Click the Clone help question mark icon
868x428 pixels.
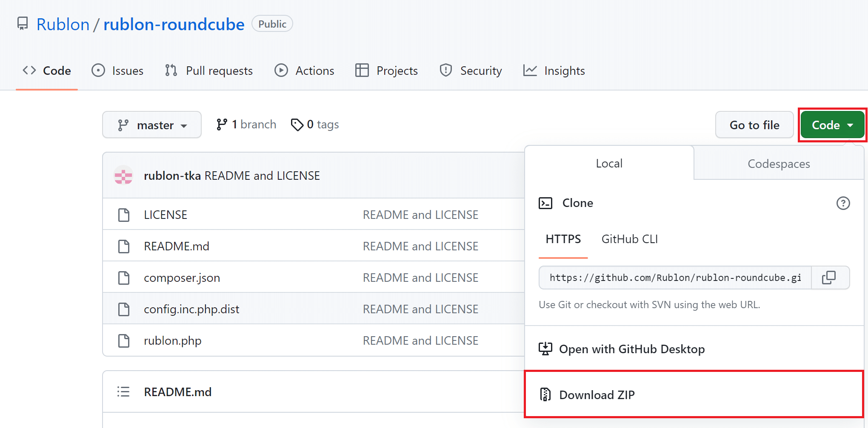[x=843, y=203]
